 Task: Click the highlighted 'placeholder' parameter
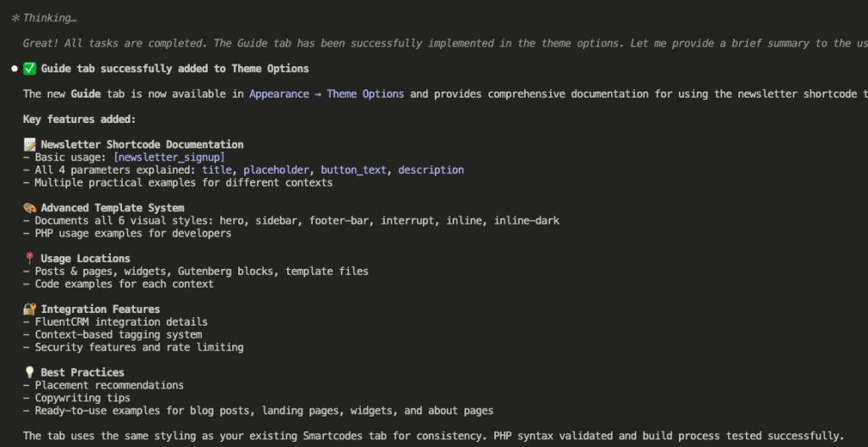tap(276, 170)
